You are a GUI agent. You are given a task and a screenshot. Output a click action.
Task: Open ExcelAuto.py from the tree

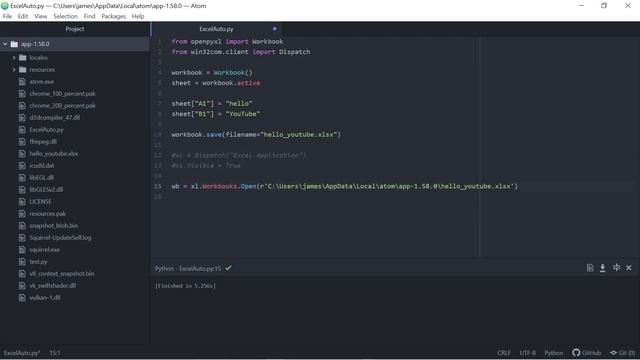click(47, 130)
